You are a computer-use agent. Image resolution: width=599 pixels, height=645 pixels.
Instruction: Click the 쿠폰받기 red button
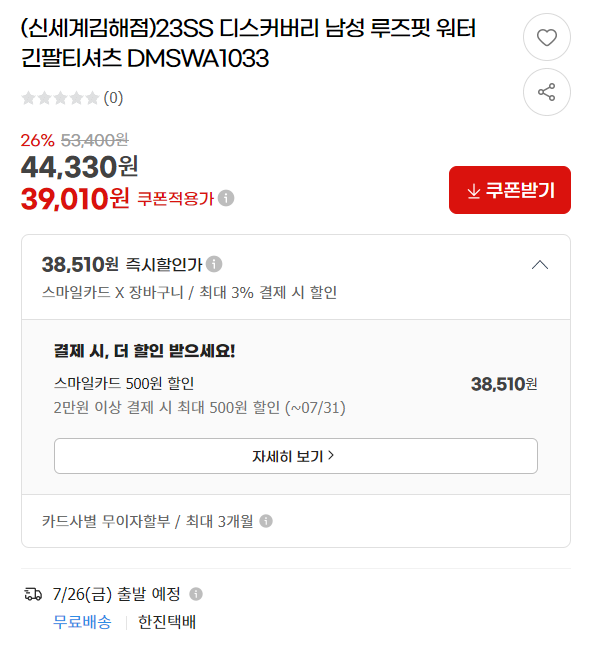tap(510, 190)
